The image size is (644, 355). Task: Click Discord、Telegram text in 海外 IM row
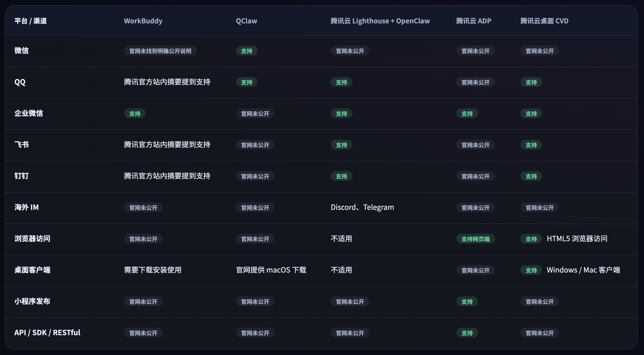[x=362, y=207]
